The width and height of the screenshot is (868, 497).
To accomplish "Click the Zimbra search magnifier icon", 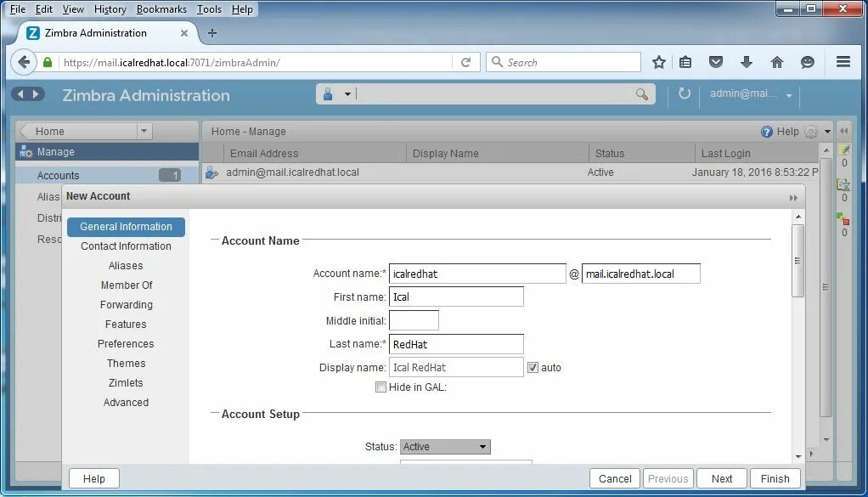I will pos(641,94).
